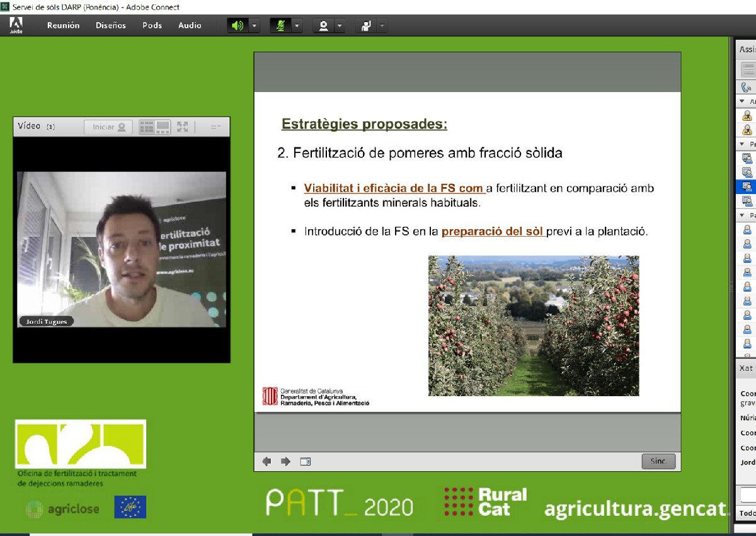
Task: Open the Diseños menu
Action: click(x=111, y=26)
